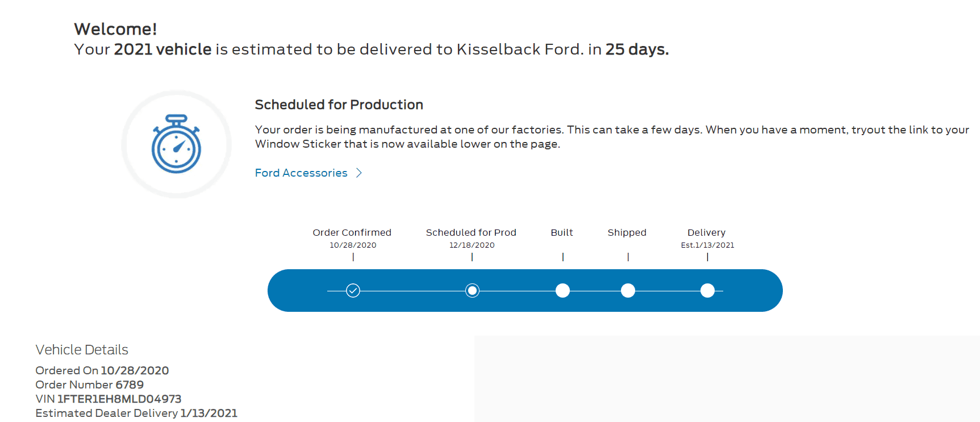Click the VIN number text

[109, 399]
